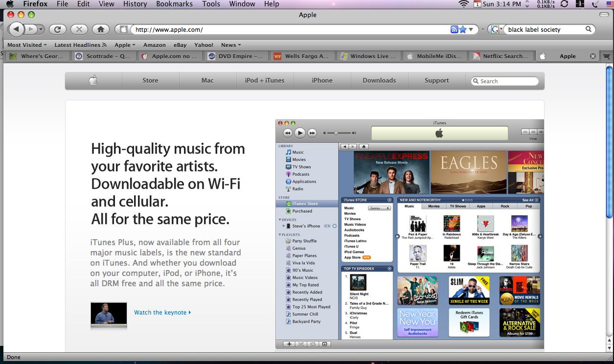Click the sync arrows icon in menu bar
Screen dimensions: 614x364
coord(564,4)
